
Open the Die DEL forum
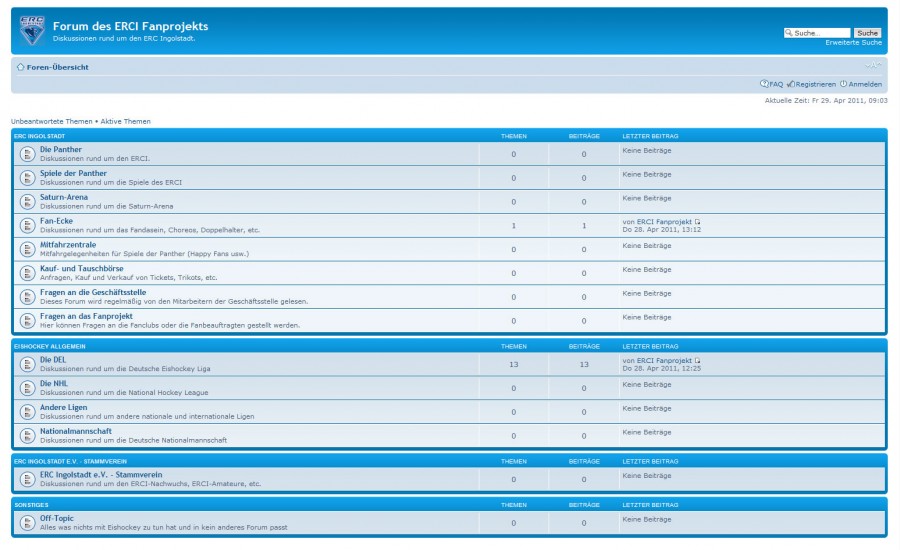coord(53,359)
